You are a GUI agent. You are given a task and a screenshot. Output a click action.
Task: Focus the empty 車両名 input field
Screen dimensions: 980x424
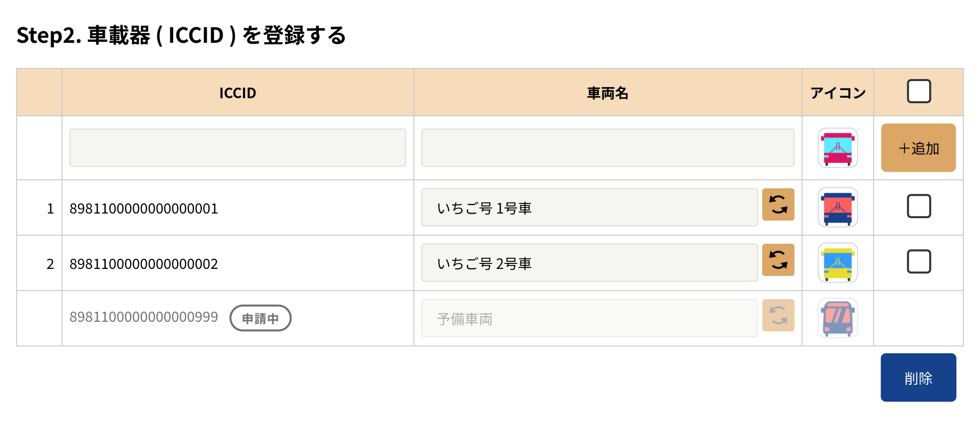click(x=607, y=148)
